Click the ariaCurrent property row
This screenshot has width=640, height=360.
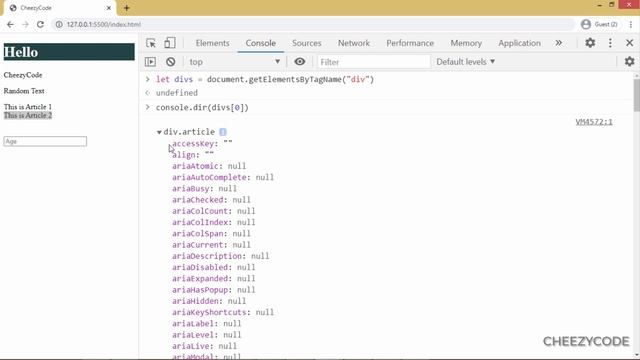(211, 245)
